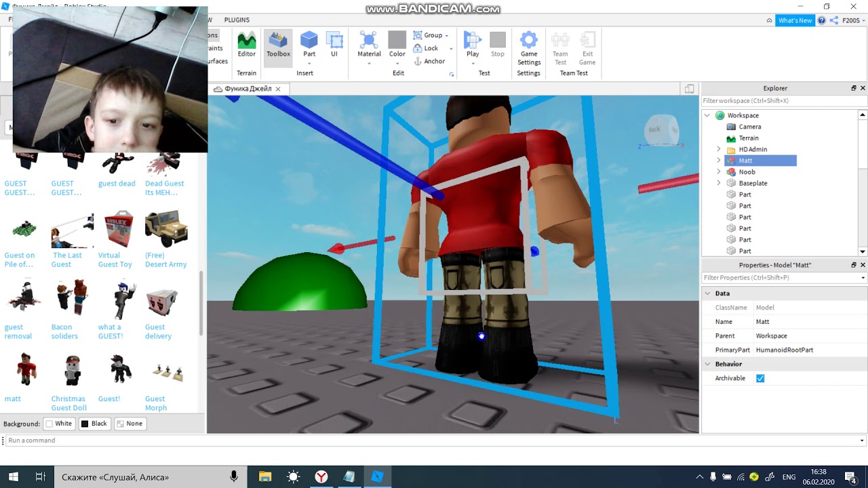
Task: Open the Windows Start menu
Action: click(13, 477)
